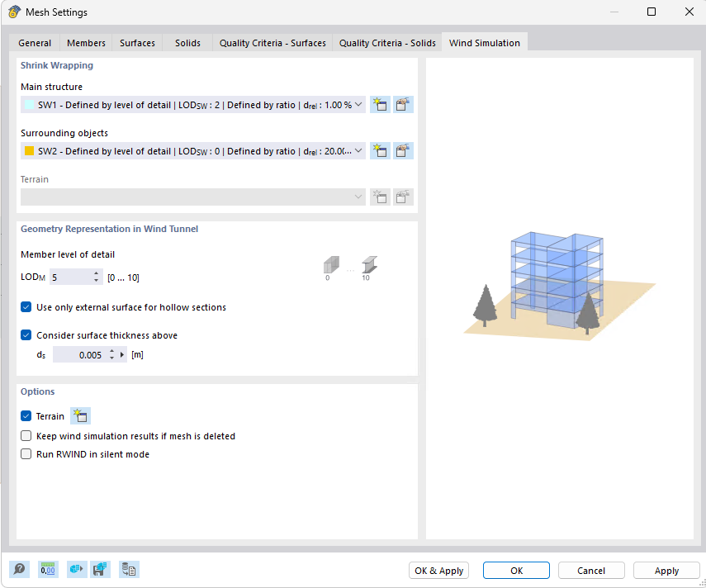
Task: Decrease ds thickness with spinner down arrow
Action: coord(111,358)
